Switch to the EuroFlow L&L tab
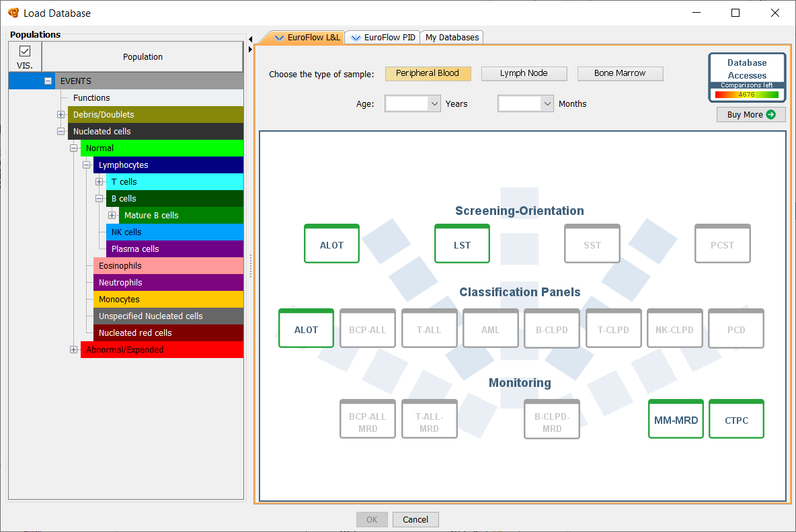 [306, 37]
